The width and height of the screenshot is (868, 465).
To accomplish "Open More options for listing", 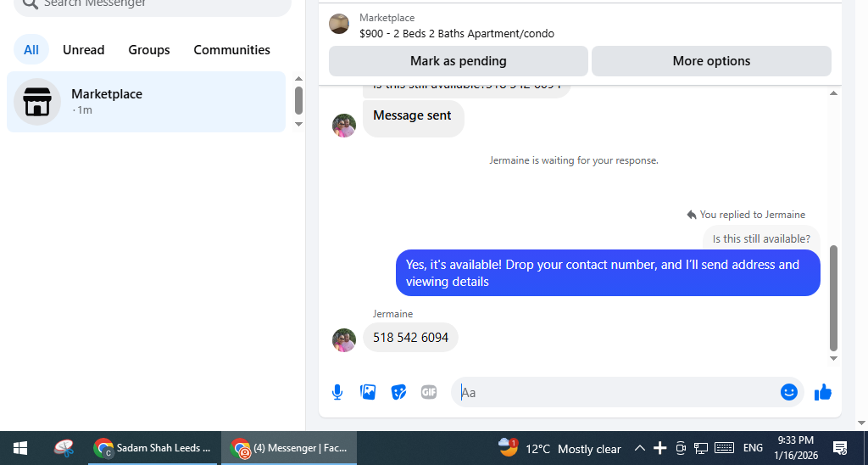I will [711, 61].
